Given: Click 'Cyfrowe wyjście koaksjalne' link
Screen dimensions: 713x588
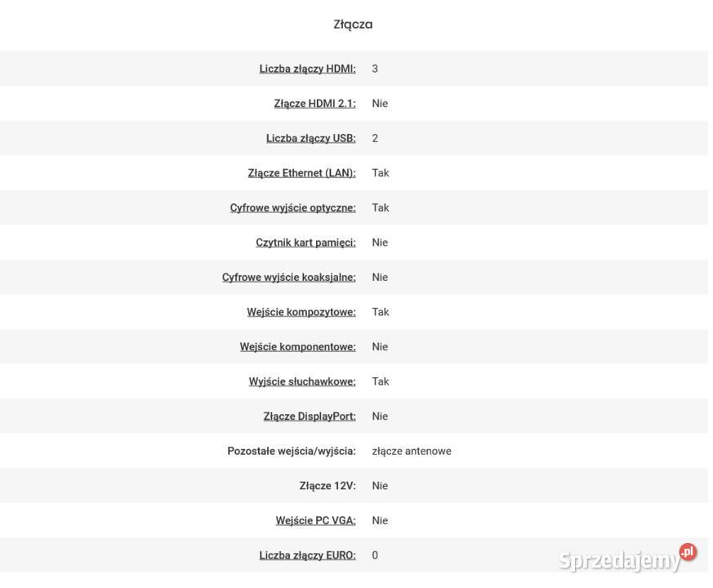Looking at the screenshot, I should click(x=289, y=278).
